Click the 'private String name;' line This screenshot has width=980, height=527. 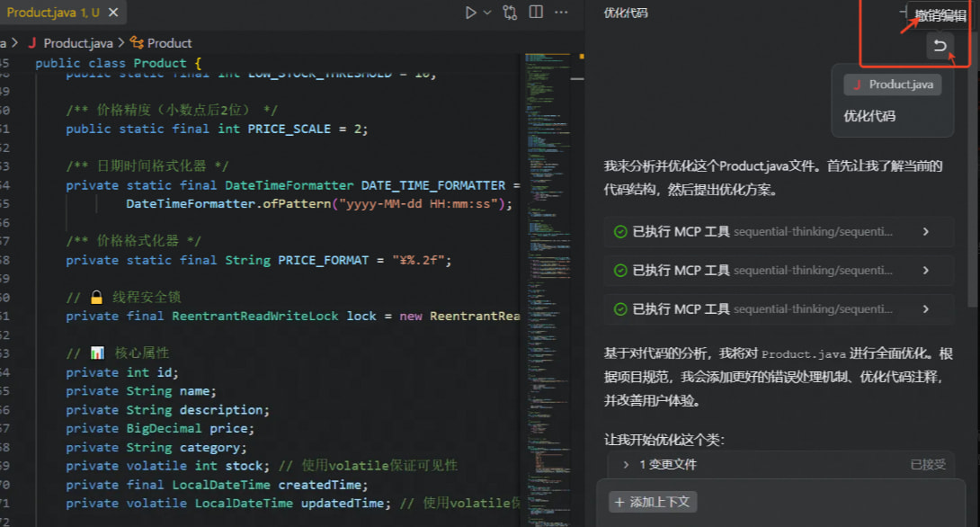coord(141,391)
